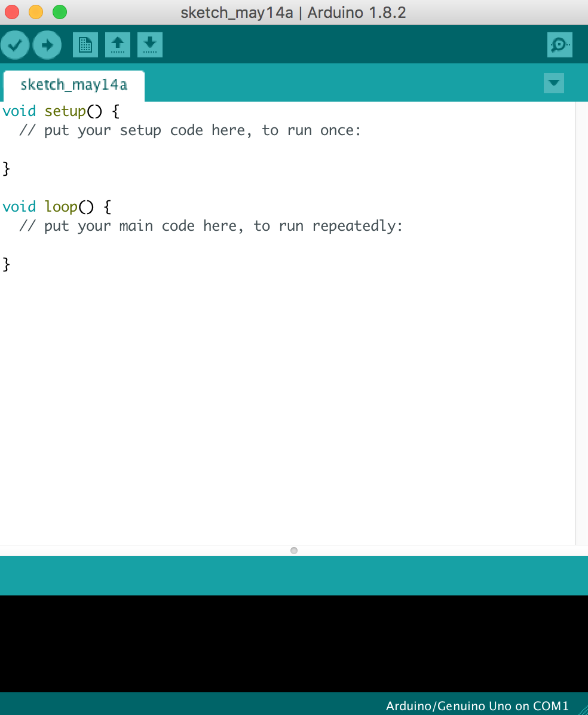Viewport: 588px width, 715px height.
Task: Create a new sketch using the New icon
Action: click(x=85, y=44)
